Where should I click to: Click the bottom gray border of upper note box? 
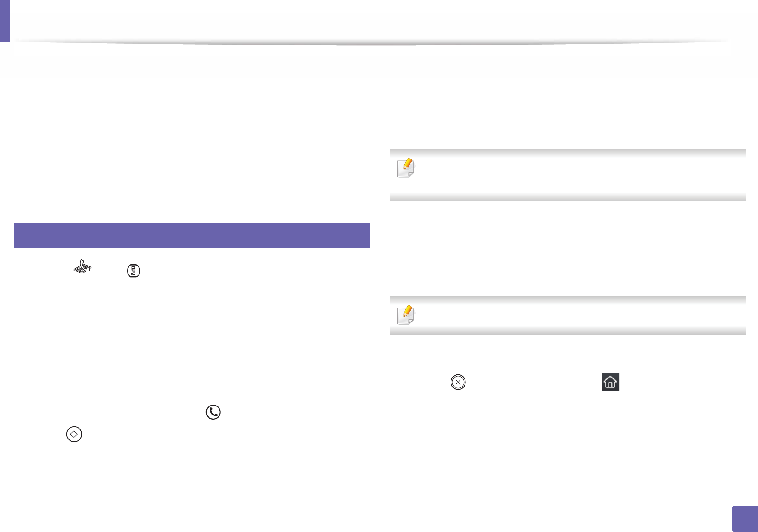pyautogui.click(x=567, y=198)
